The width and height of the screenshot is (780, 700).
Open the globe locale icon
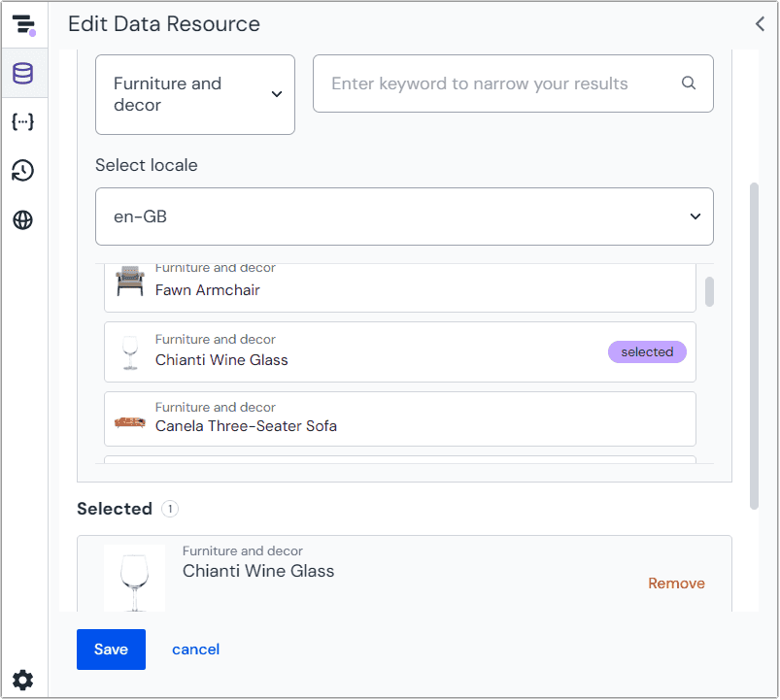pyautogui.click(x=23, y=219)
